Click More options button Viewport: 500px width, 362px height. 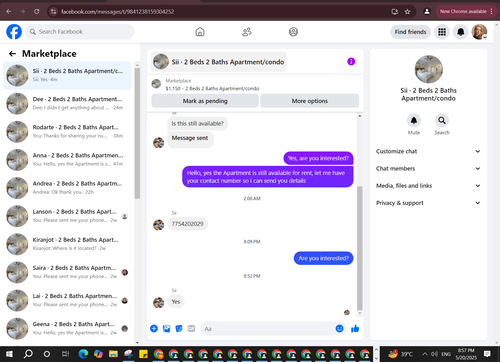310,101
